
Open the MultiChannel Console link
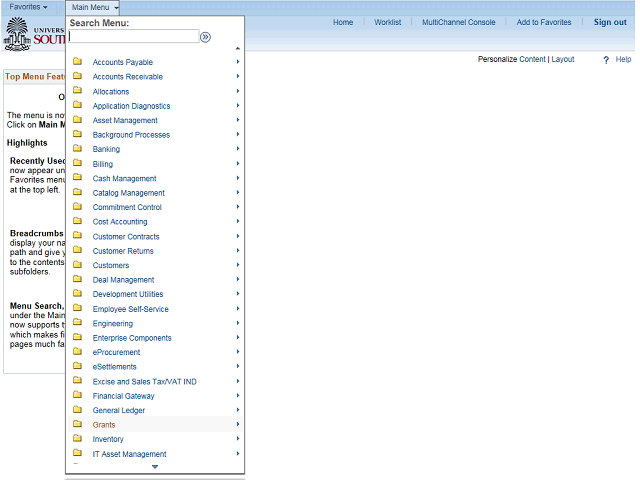(459, 22)
